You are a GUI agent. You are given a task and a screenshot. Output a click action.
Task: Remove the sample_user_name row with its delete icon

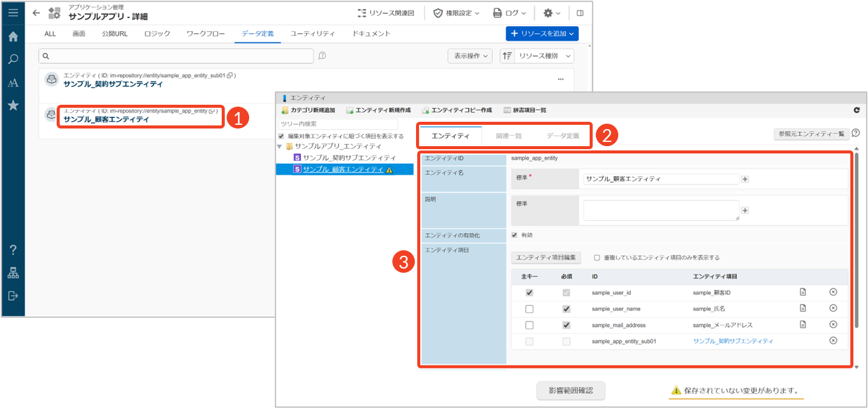(x=833, y=309)
